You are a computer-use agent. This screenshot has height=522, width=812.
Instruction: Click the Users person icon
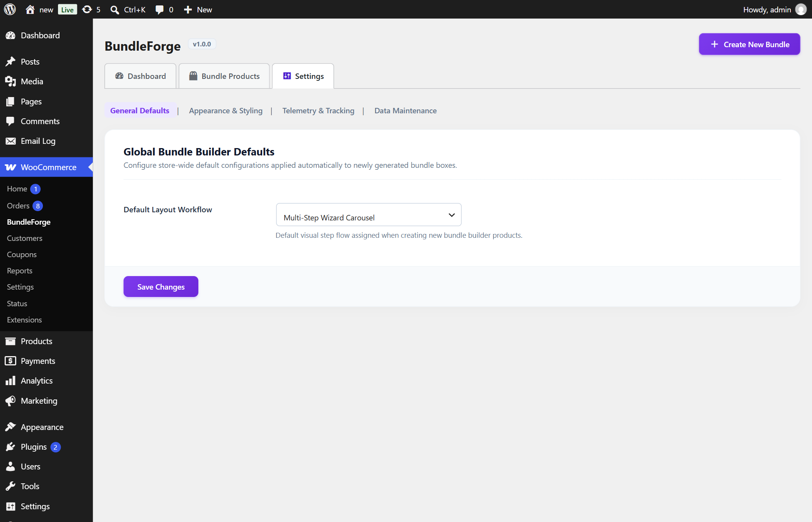(x=10, y=467)
